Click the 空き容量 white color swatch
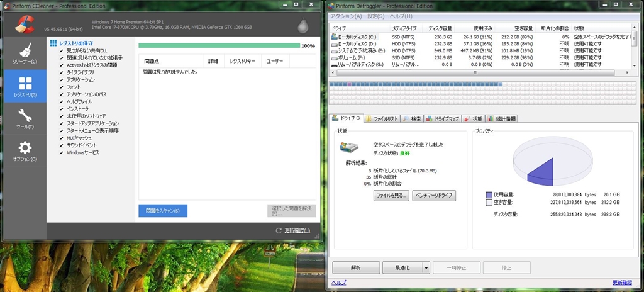The image size is (644, 292). (x=489, y=203)
